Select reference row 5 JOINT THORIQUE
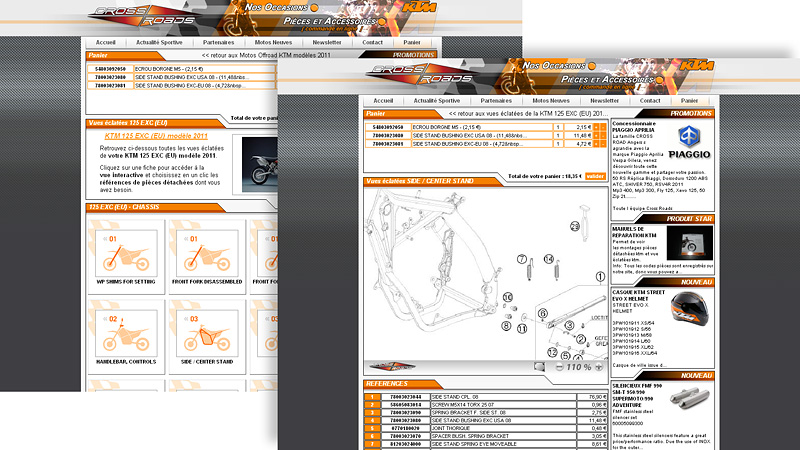 coord(485,428)
